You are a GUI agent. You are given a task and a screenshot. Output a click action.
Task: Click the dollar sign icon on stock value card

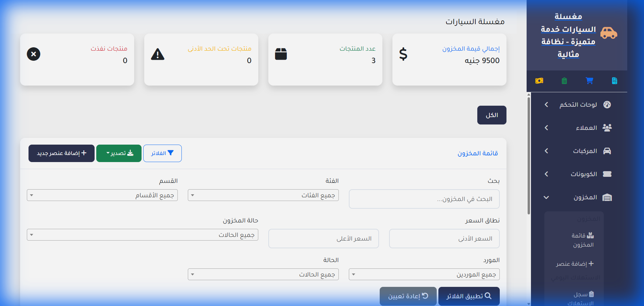point(403,54)
